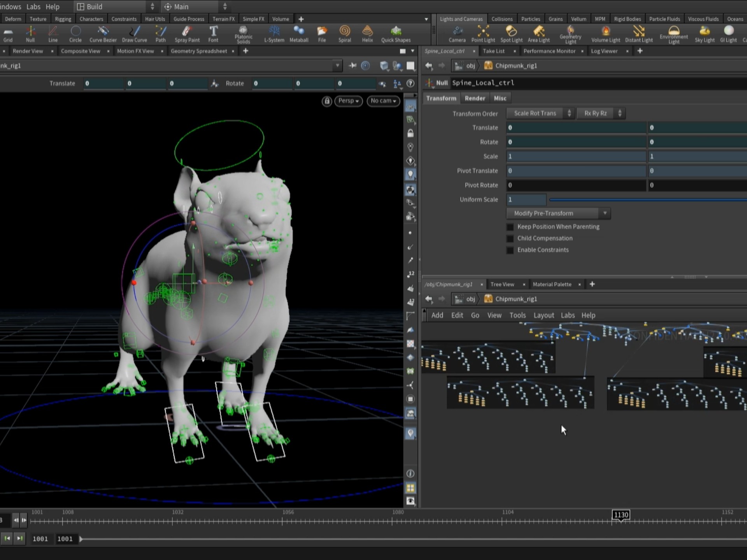Select the Helix shelf tool
Viewport: 747px width, 560px height.
[367, 34]
